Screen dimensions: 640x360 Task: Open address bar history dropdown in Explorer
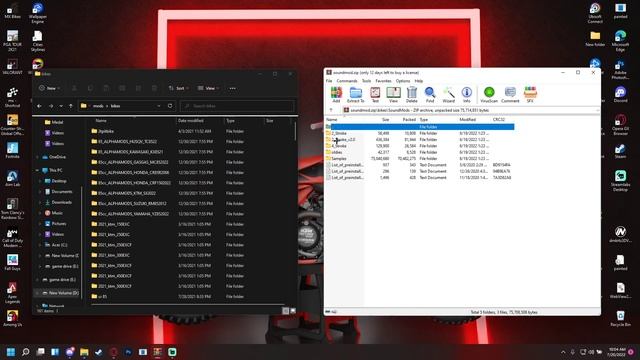point(159,106)
